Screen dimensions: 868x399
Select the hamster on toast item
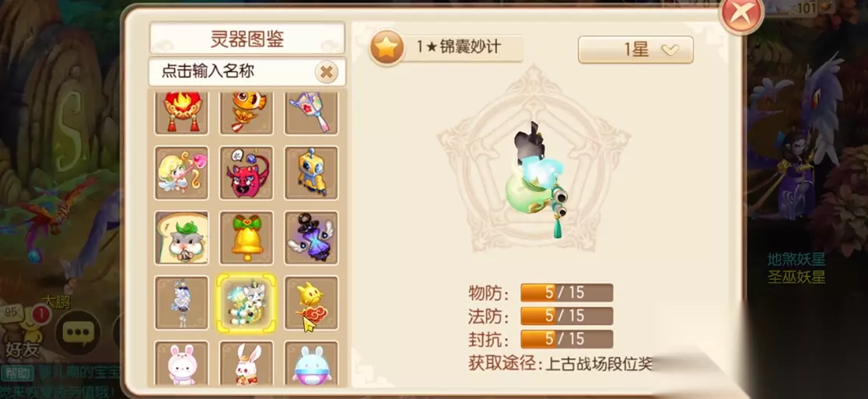point(181,238)
